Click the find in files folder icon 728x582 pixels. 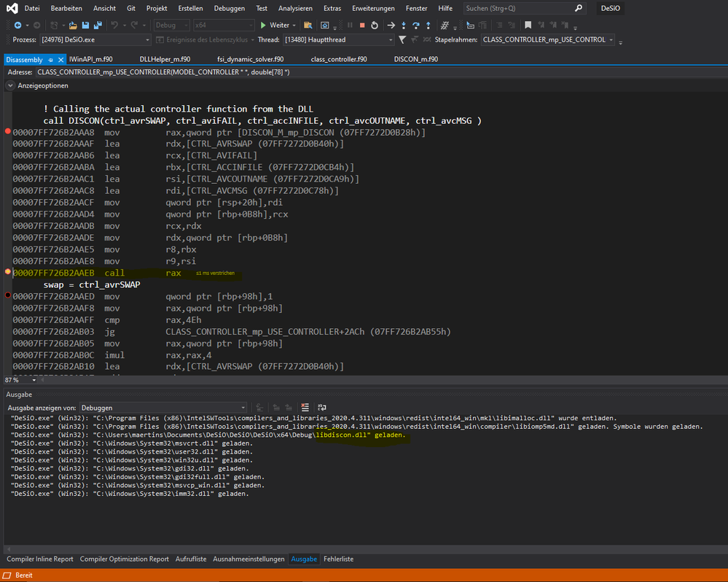pyautogui.click(x=308, y=25)
